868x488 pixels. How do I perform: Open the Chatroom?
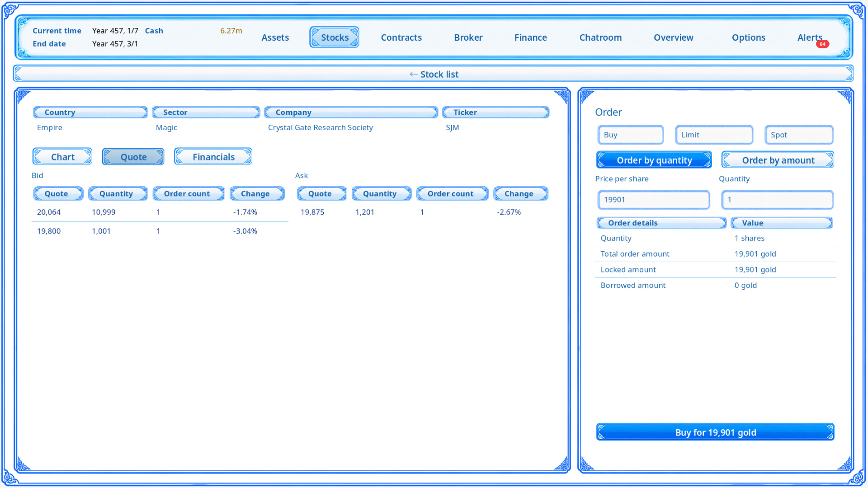click(600, 38)
